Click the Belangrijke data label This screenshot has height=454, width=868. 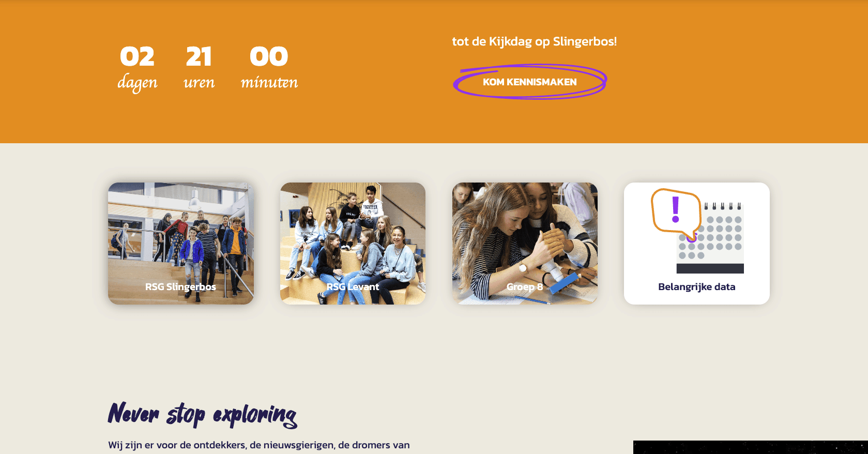696,286
